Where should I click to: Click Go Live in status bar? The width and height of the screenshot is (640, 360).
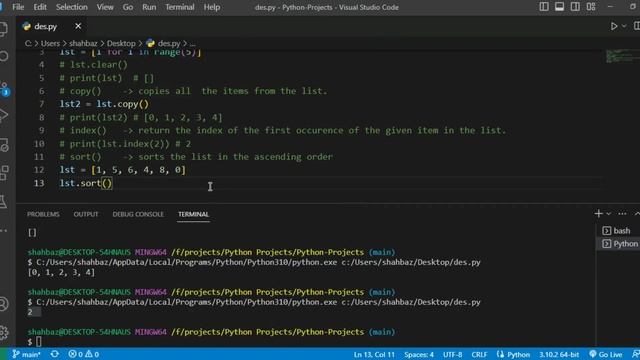tap(606, 354)
